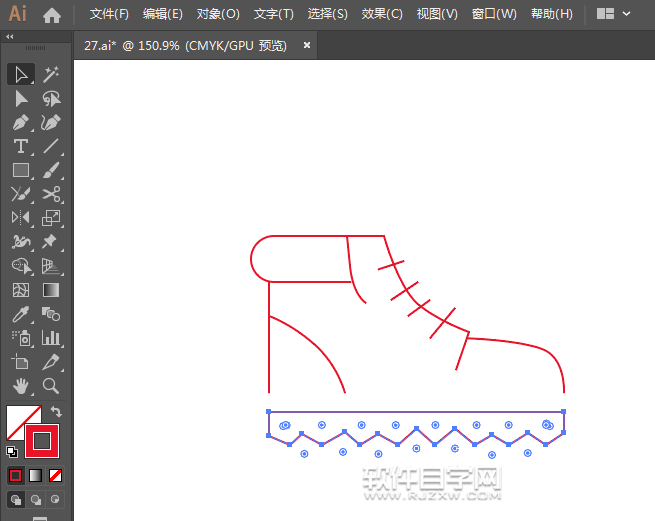
Task: Select the Selection tool
Action: tap(21, 75)
